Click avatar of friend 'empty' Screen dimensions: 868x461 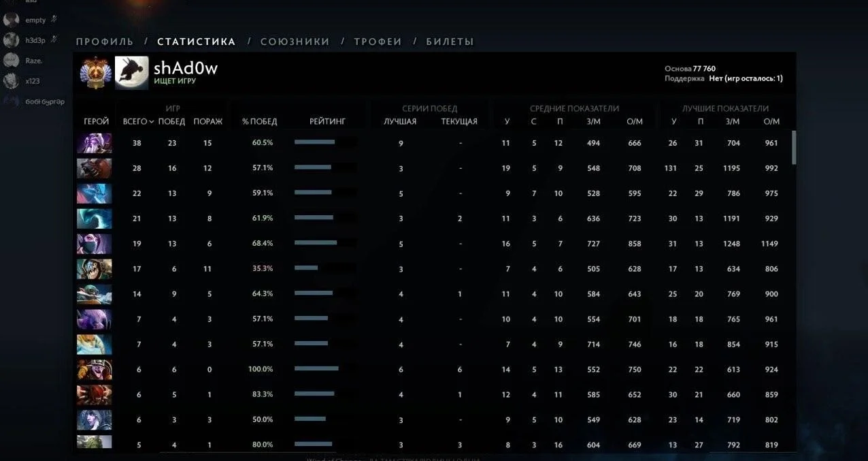(11, 20)
